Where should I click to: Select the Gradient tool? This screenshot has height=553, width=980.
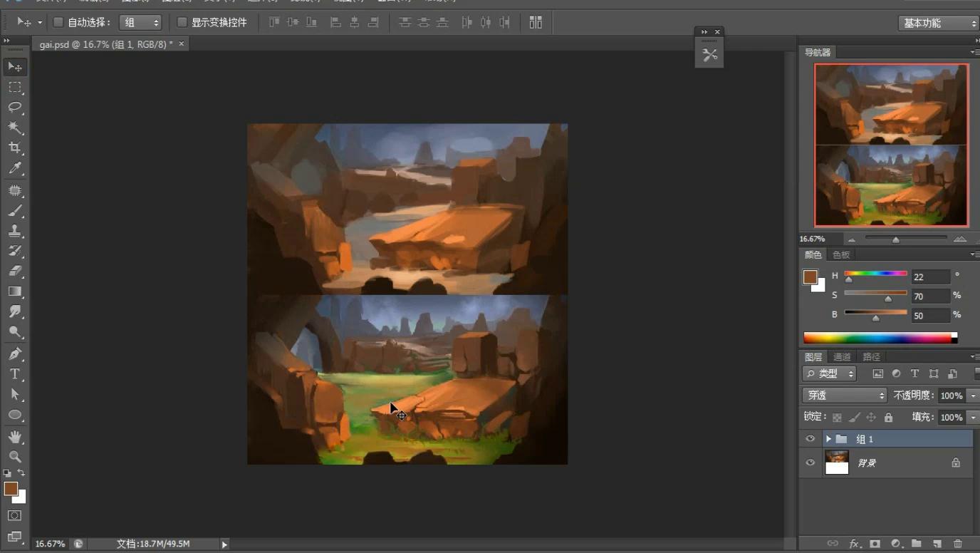coord(15,291)
